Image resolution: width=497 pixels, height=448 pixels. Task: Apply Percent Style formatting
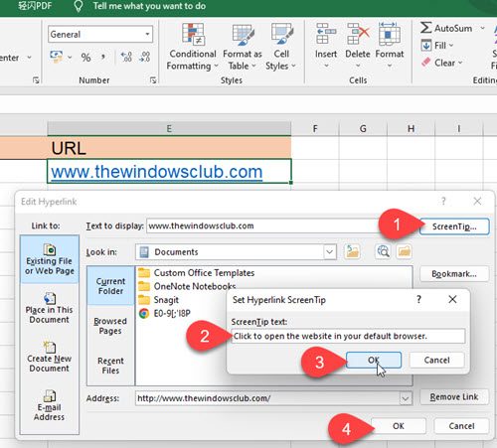[85, 58]
